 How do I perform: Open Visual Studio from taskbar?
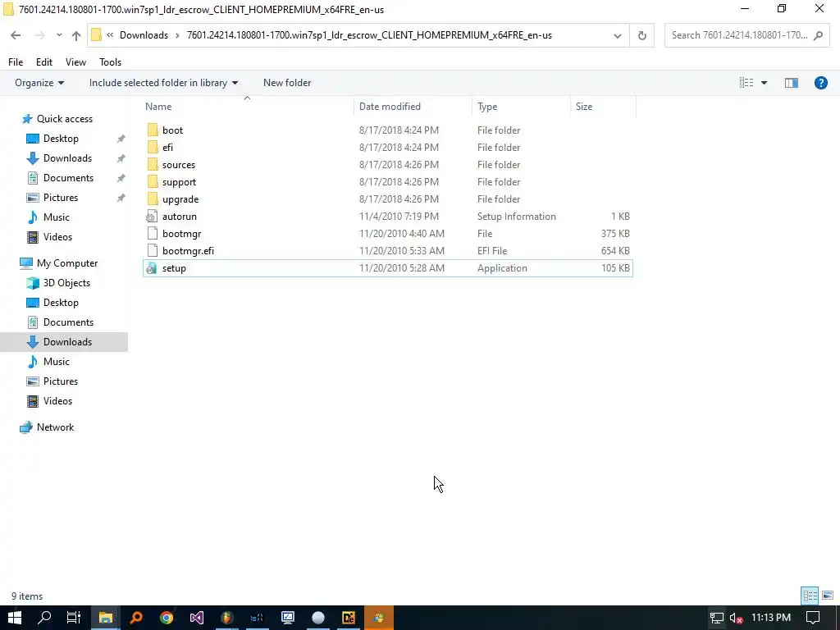click(x=197, y=618)
